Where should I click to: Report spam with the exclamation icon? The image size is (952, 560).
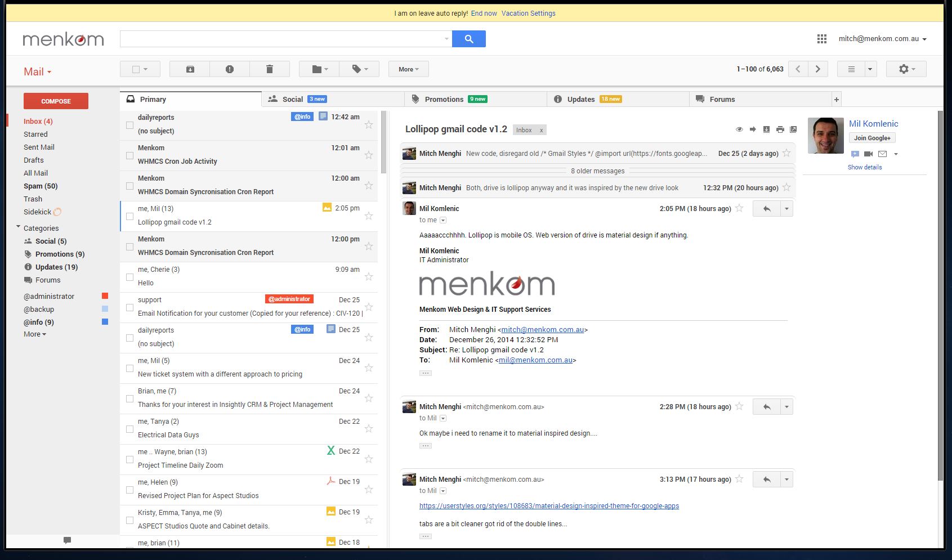pyautogui.click(x=229, y=69)
